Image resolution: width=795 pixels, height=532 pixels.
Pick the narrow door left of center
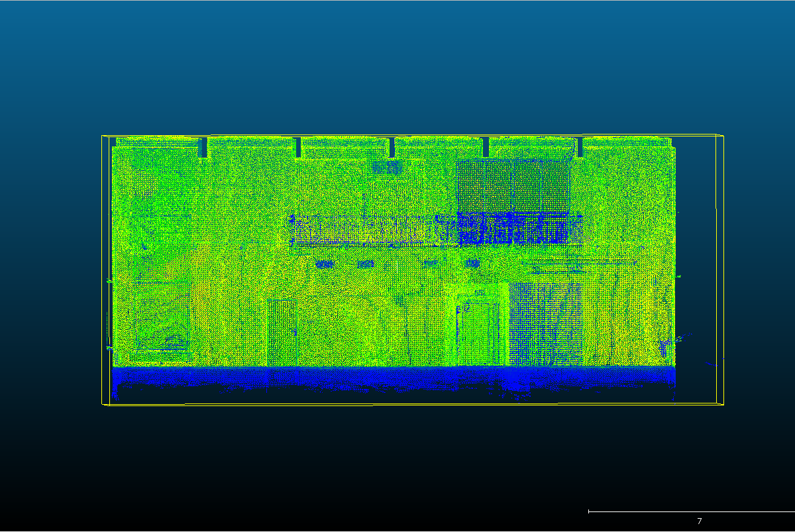pos(281,332)
